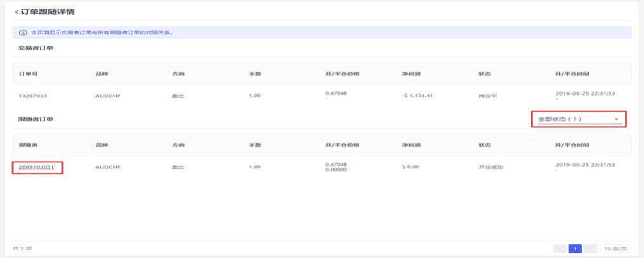Click the 跟随者订单 section title
This screenshot has width=644, height=258.
point(35,119)
